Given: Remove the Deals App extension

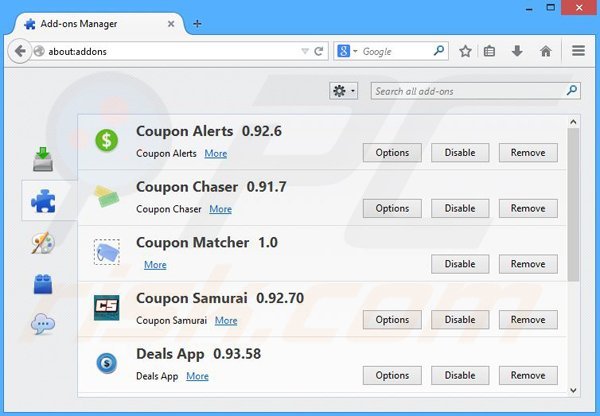Looking at the screenshot, I should pyautogui.click(x=528, y=375).
